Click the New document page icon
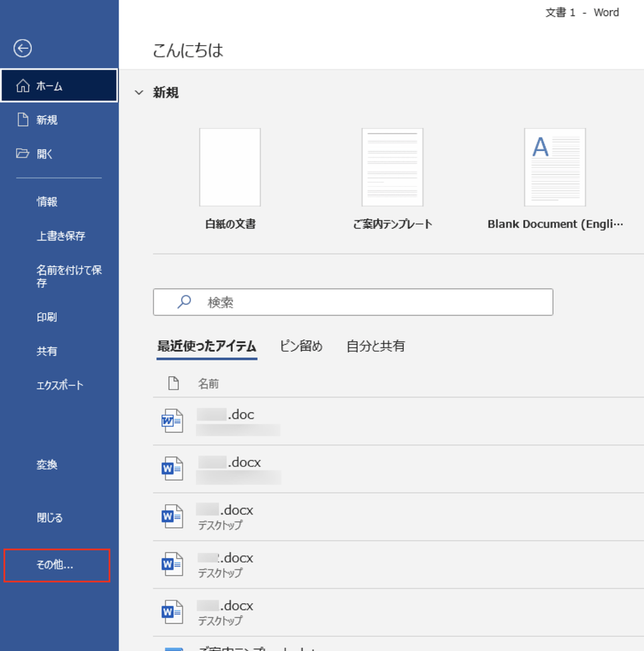The image size is (644, 651). [x=23, y=120]
